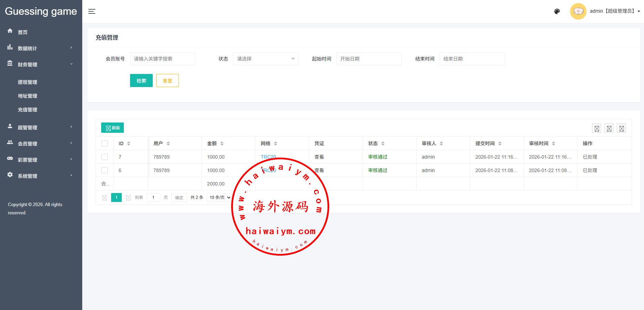Click the home icon beside 首页

click(x=10, y=31)
